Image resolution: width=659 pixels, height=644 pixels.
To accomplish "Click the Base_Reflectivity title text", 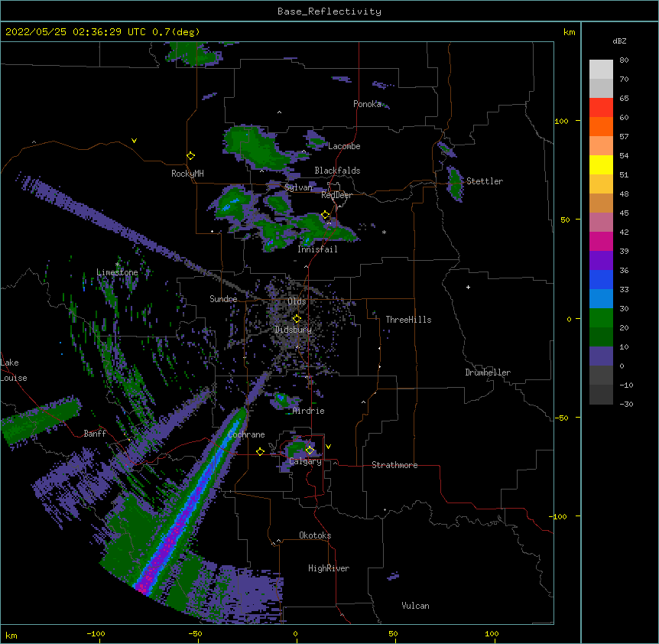I will click(329, 11).
